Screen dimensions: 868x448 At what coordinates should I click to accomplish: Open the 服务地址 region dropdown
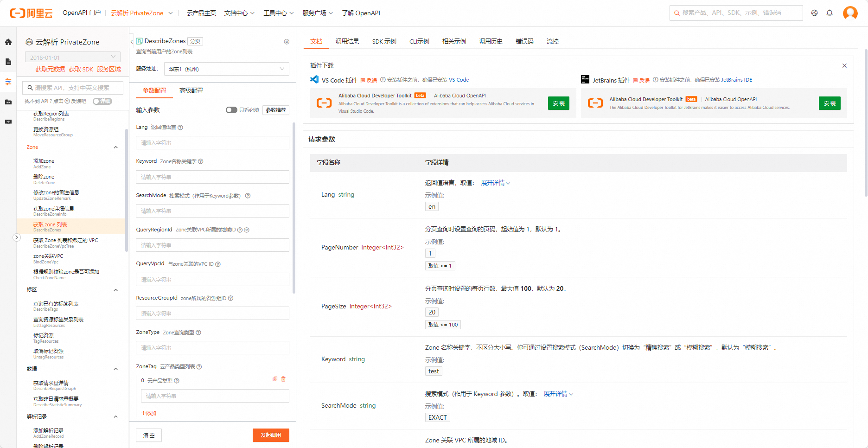[x=227, y=69]
